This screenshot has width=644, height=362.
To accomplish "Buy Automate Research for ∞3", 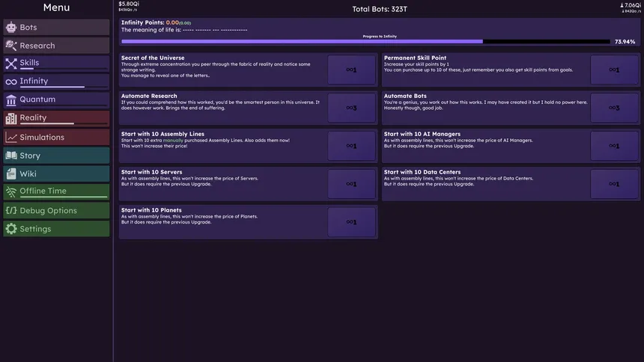I will point(351,108).
